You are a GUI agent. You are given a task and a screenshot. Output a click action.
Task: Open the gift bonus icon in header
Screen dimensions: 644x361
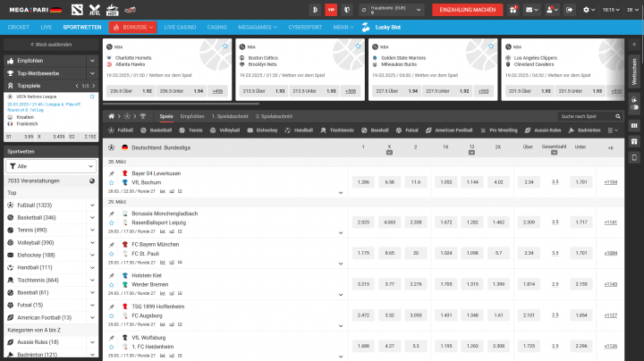click(513, 10)
